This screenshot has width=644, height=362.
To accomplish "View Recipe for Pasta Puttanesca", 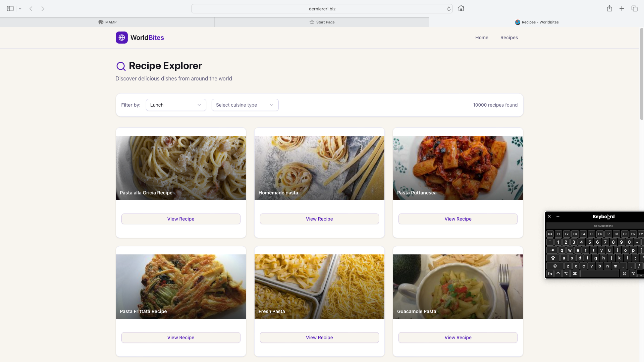I will (458, 219).
